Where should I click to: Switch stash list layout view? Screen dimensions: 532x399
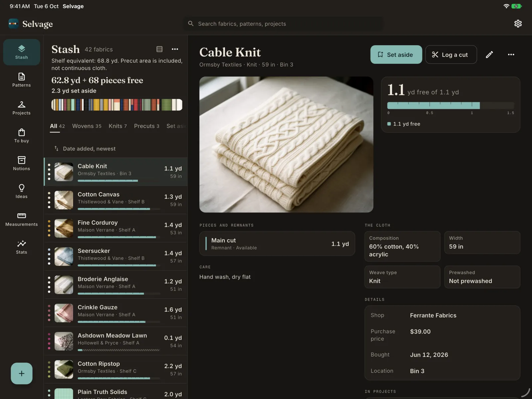point(160,49)
